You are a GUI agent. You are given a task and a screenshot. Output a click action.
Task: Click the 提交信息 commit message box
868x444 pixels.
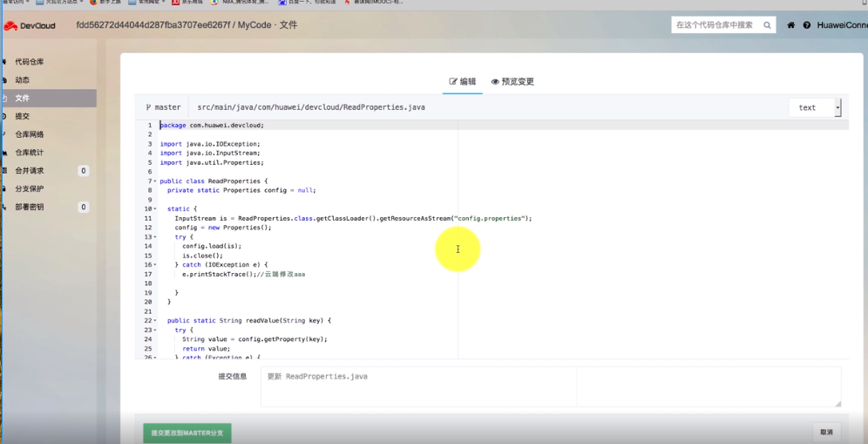pyautogui.click(x=551, y=386)
